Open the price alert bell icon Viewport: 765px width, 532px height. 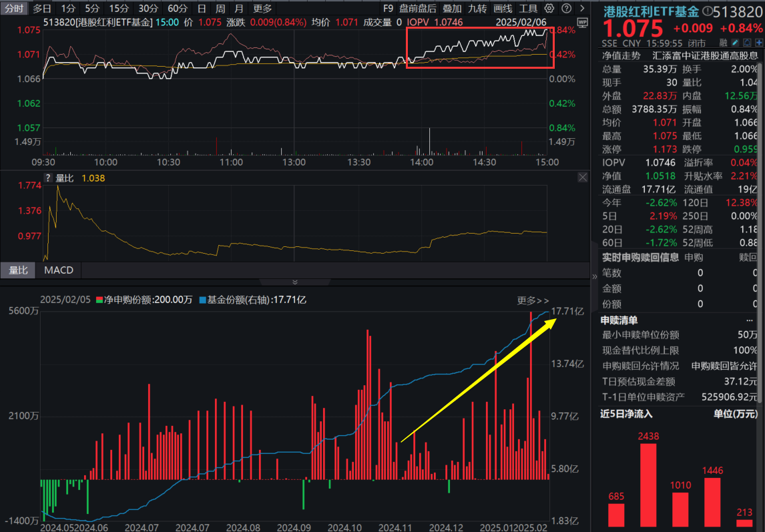pos(747,42)
